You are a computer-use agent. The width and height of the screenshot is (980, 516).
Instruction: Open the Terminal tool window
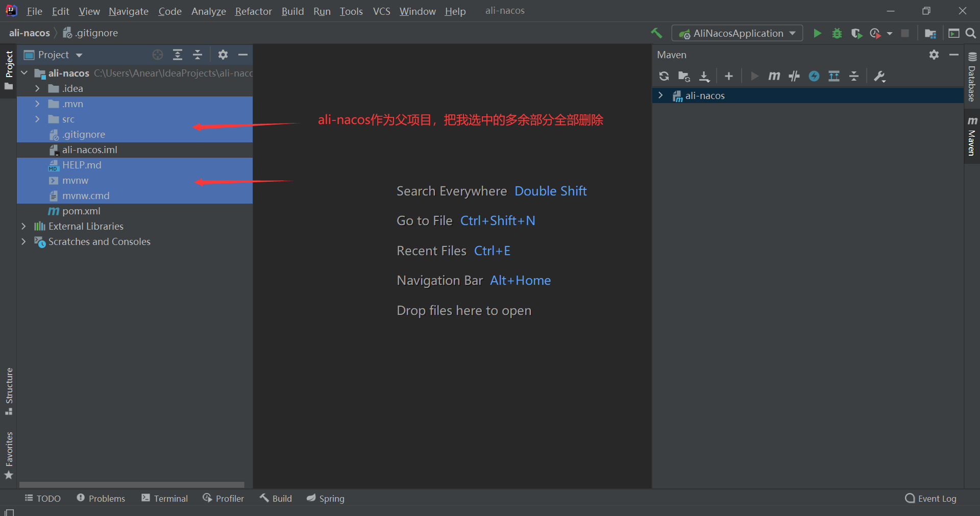click(164, 498)
